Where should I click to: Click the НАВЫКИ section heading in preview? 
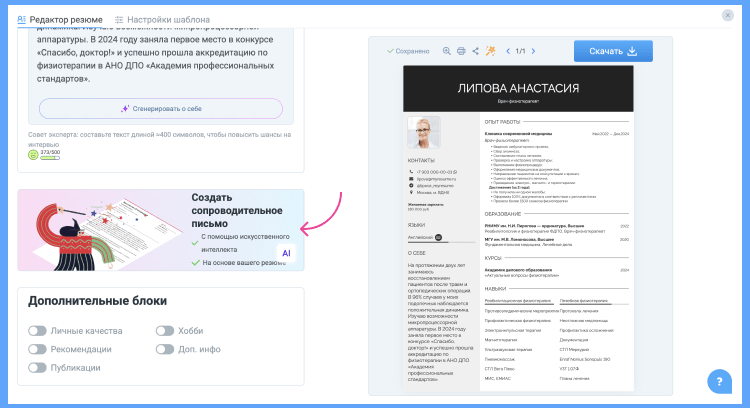(x=495, y=289)
